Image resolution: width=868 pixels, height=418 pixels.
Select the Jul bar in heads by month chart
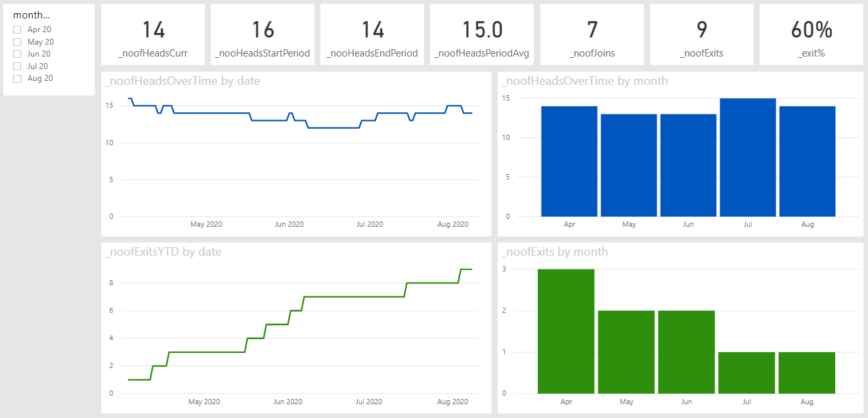[748, 157]
